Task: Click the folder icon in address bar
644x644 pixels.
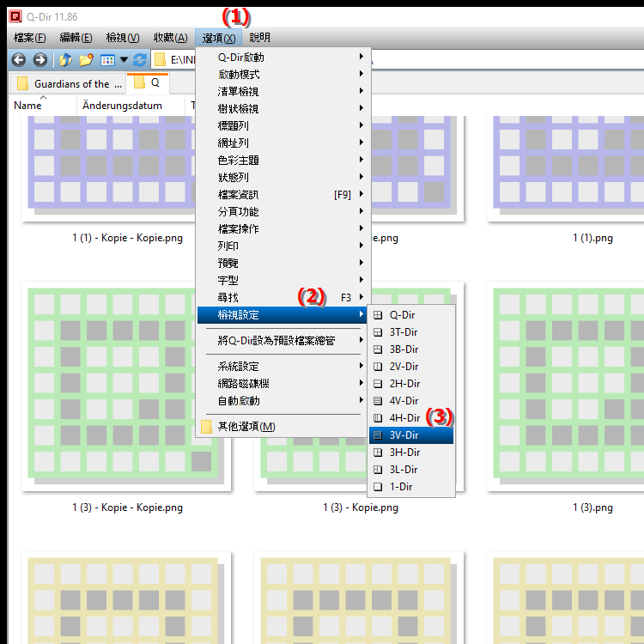Action: [160, 60]
